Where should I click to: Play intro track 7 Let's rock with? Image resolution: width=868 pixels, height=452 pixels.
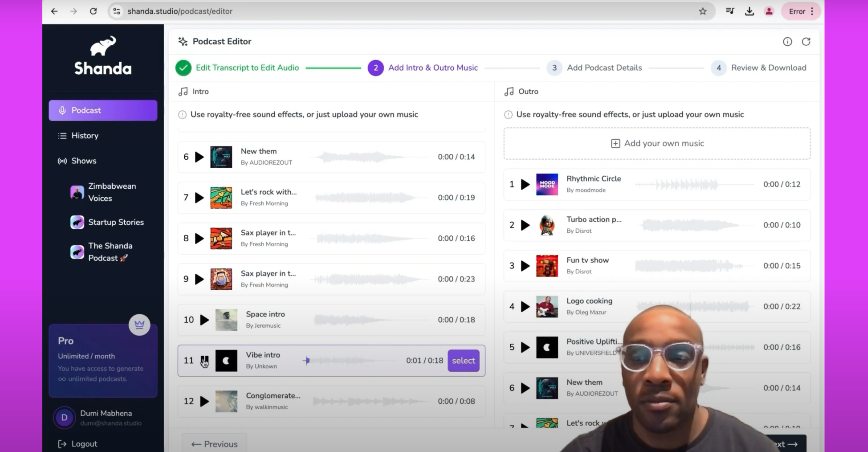199,198
